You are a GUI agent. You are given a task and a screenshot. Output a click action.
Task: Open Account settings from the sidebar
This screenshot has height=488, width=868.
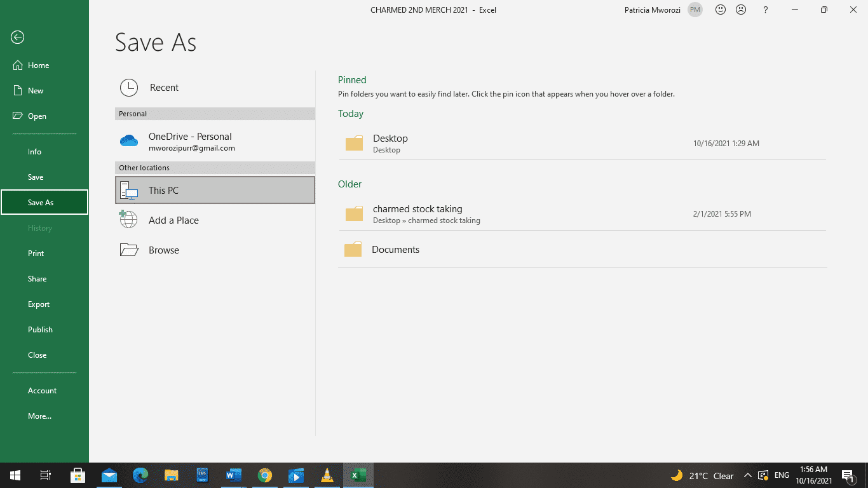42,390
